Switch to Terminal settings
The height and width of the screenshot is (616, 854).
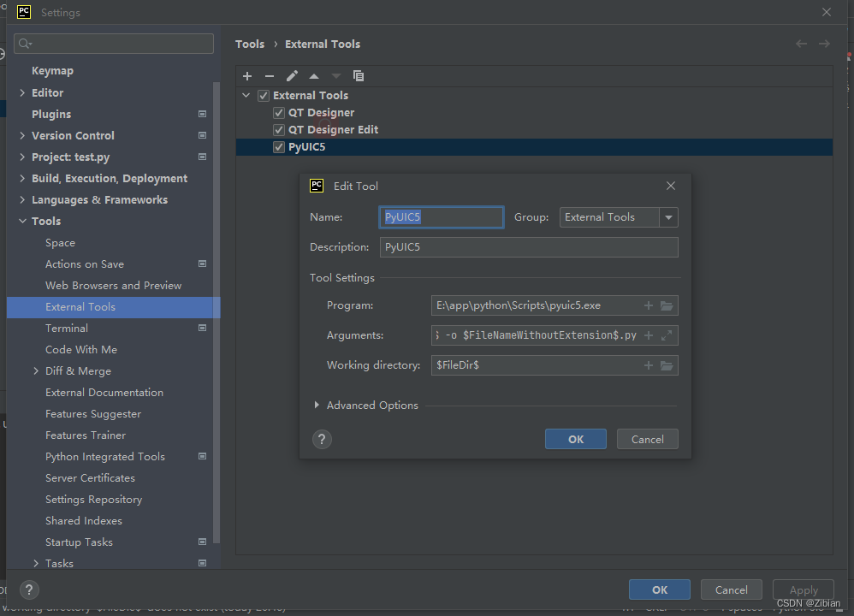67,328
